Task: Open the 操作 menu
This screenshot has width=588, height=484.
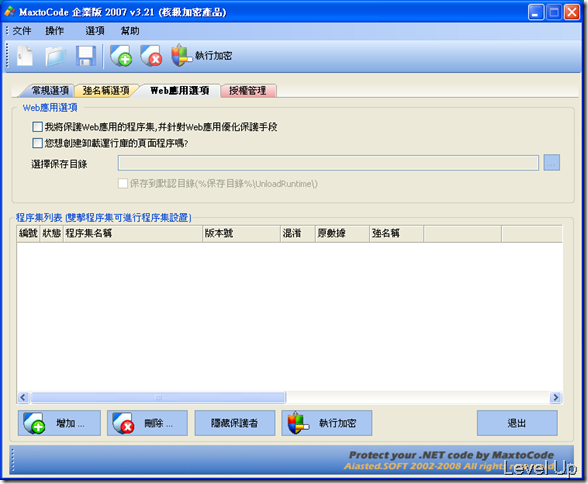Action: click(54, 31)
